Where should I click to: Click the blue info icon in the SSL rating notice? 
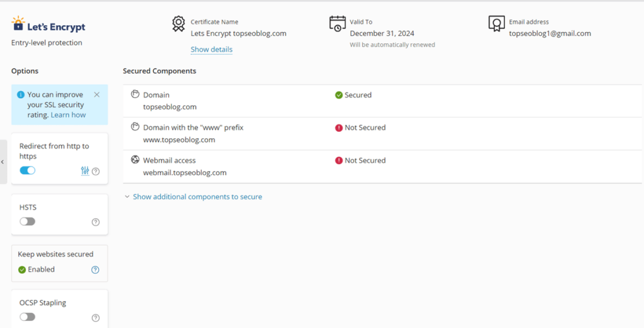21,95
